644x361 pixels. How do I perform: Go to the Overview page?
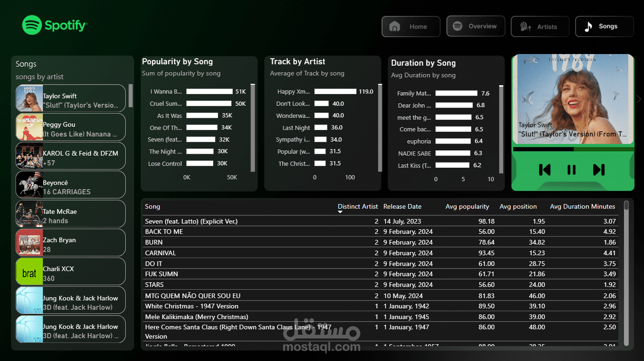(x=475, y=26)
